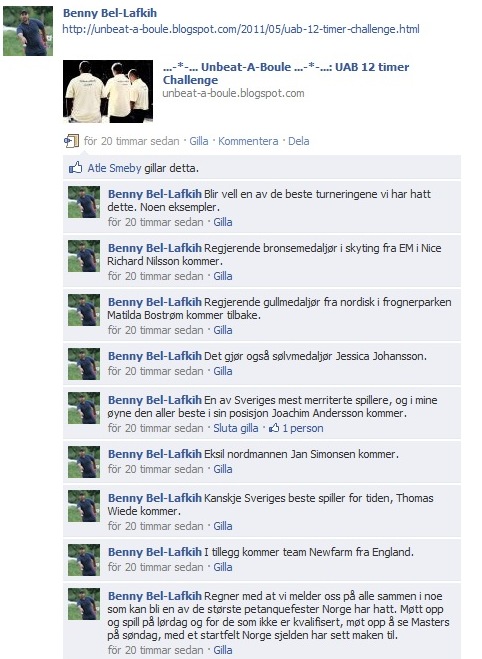Click the link-post icon beside the timestamp
The height and width of the screenshot is (659, 482).
pos(71,141)
